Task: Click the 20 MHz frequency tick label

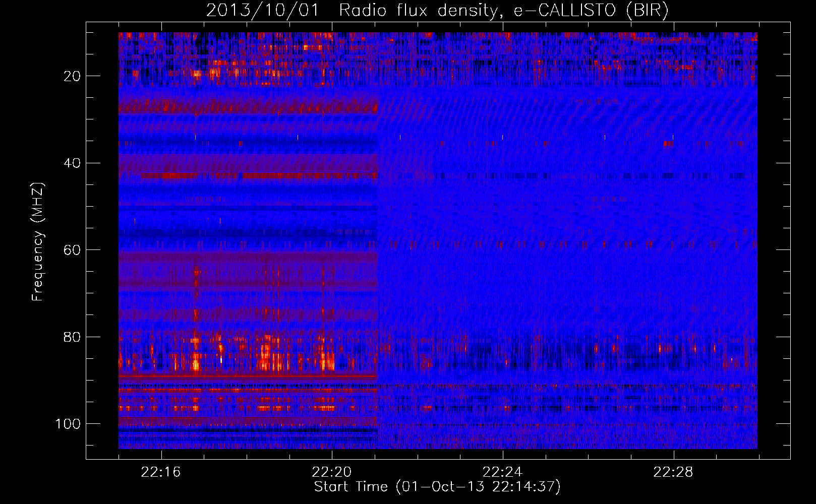Action: click(73, 76)
